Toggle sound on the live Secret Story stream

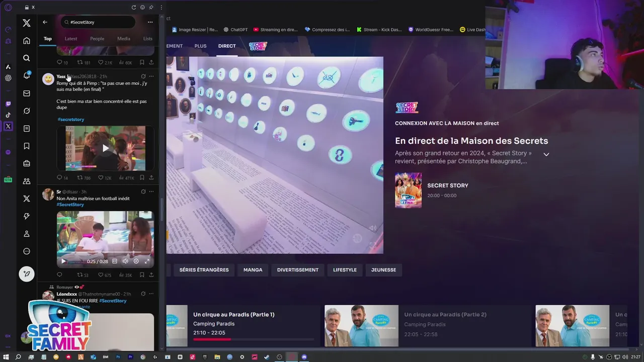coord(373,228)
